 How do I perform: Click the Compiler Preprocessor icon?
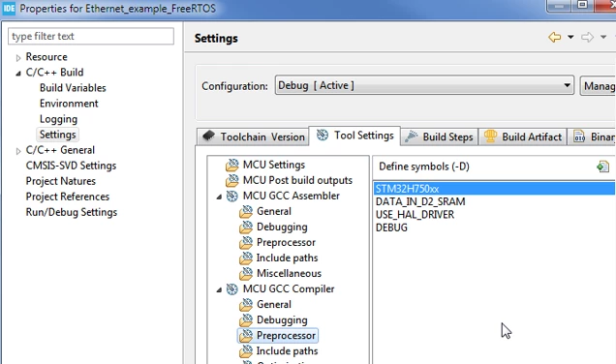(x=246, y=335)
